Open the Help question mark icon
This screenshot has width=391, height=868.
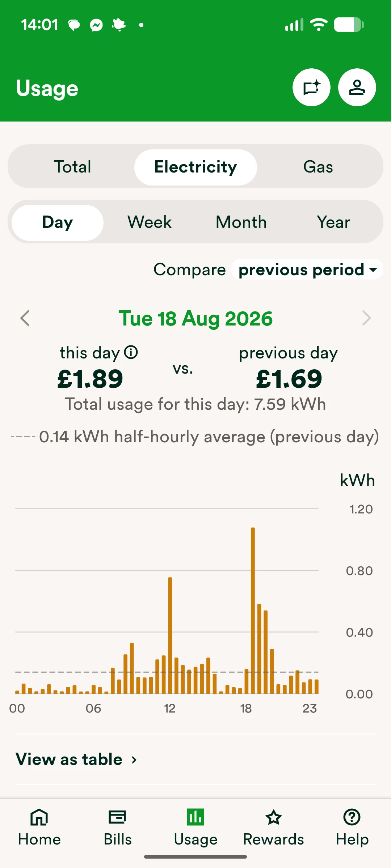coord(352,817)
